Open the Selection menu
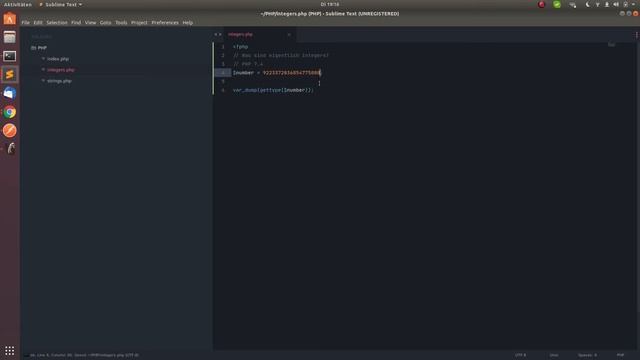 point(57,22)
